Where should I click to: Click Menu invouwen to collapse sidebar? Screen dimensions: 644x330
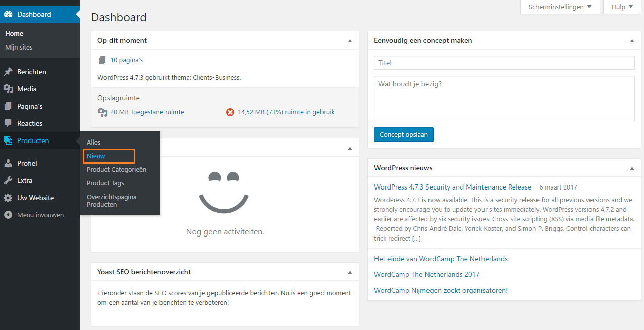[40, 215]
